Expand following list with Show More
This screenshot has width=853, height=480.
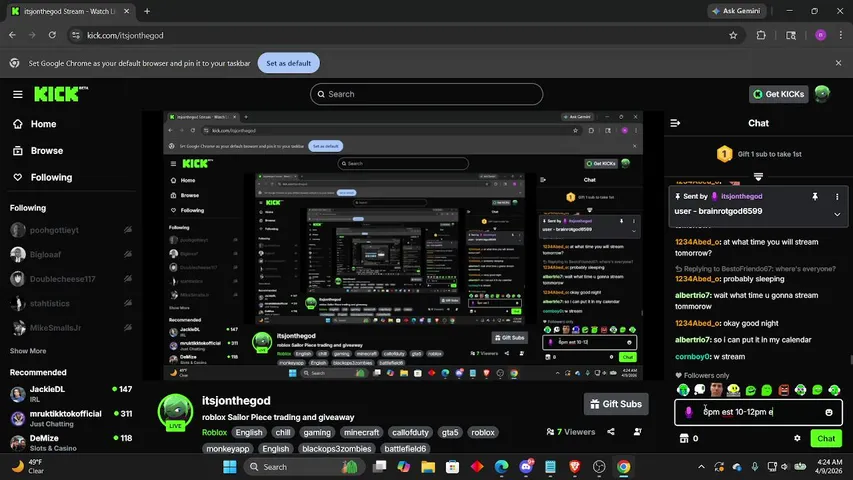(x=28, y=351)
